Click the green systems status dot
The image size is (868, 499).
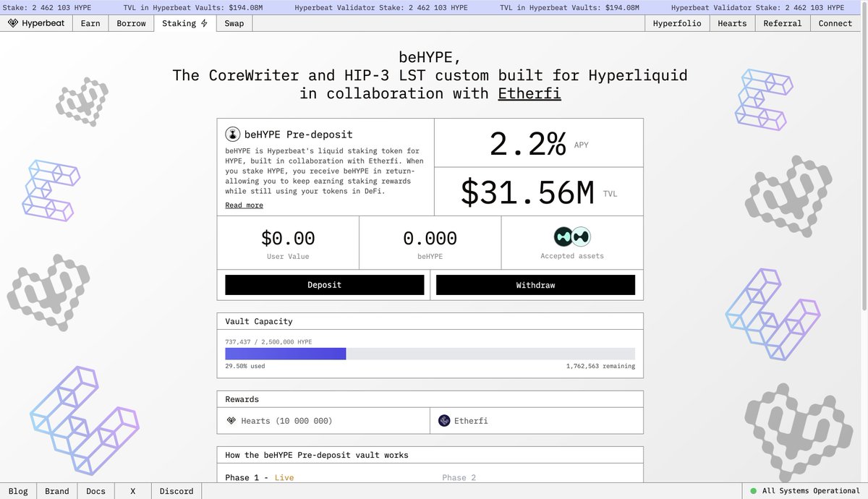coord(753,491)
